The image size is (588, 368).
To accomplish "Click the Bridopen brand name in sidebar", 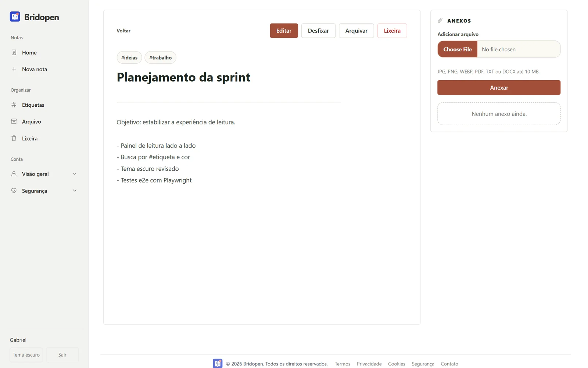I will 42,17.
